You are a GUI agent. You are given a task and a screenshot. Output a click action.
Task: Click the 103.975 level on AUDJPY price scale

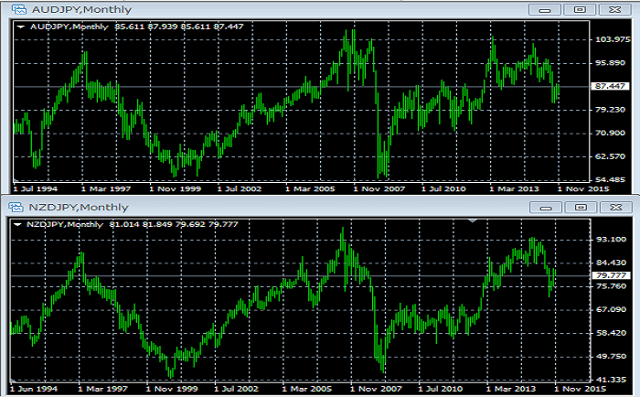tap(613, 39)
